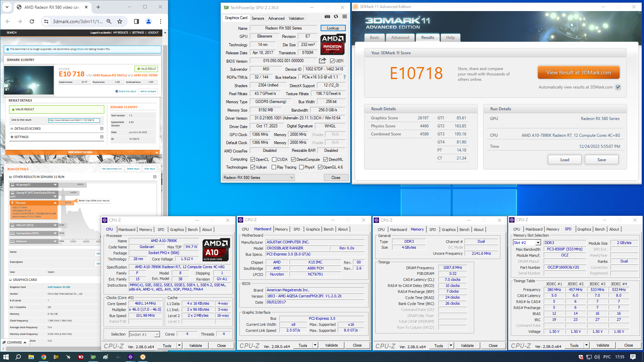Collapse Other Results in 3DMark 11 Run
Image resolution: width=644 pixels, height=362 pixels.
(155, 177)
